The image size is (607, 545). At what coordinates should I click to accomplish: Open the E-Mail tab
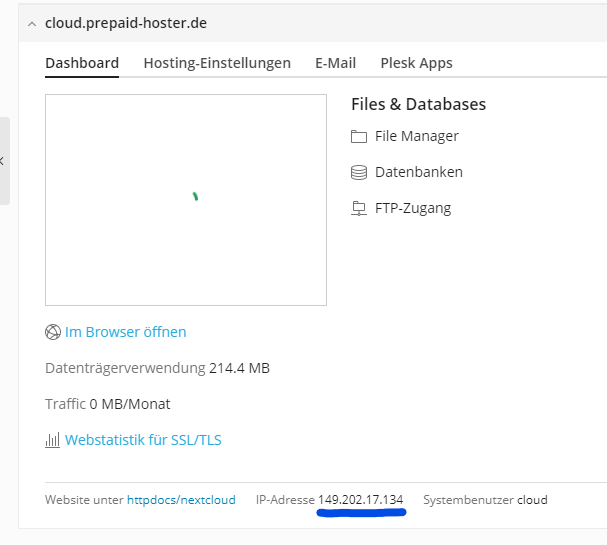pyautogui.click(x=335, y=63)
